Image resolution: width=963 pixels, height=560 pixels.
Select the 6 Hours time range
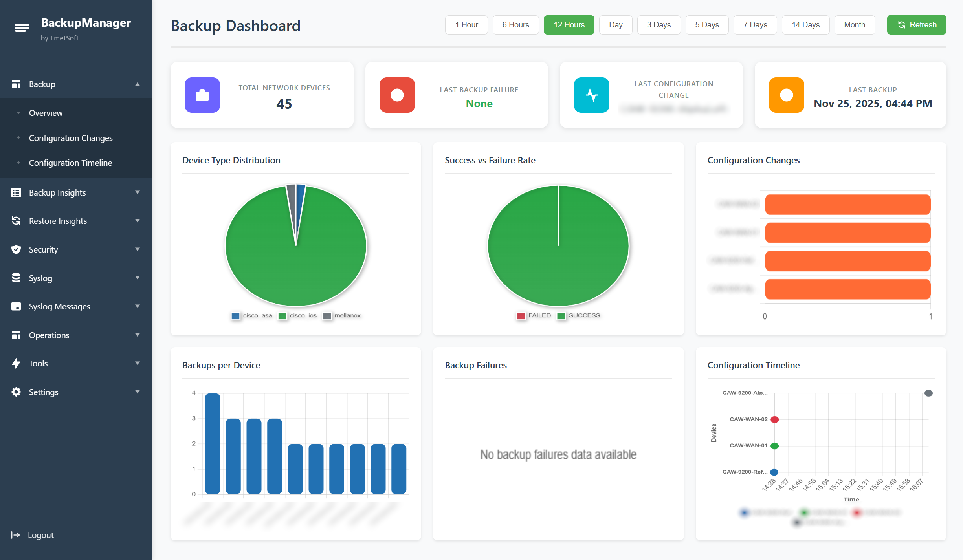tap(515, 25)
